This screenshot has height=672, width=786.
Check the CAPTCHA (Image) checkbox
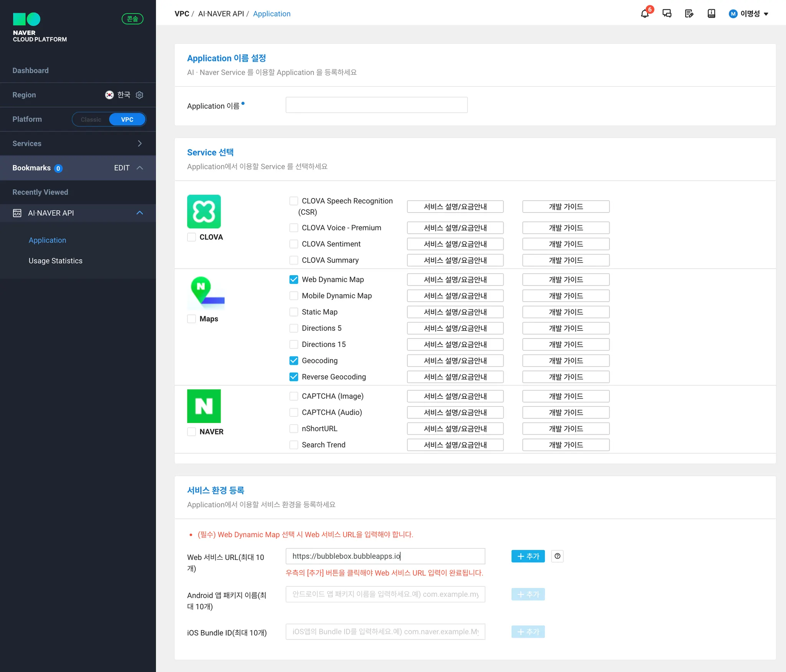(294, 396)
